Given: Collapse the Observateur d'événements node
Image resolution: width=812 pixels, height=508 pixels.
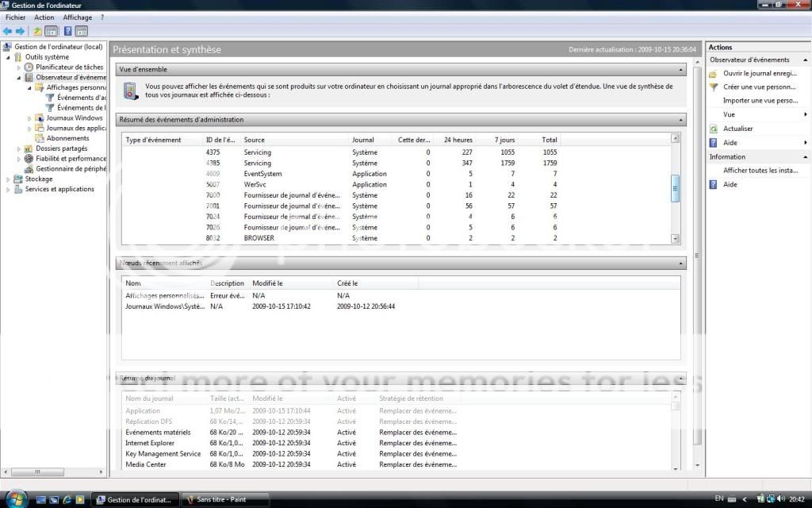Looking at the screenshot, I should [x=19, y=77].
